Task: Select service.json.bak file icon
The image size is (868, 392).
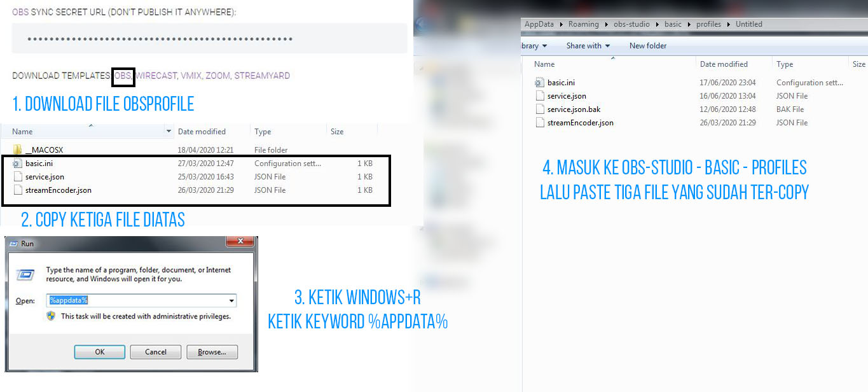Action: tap(539, 109)
